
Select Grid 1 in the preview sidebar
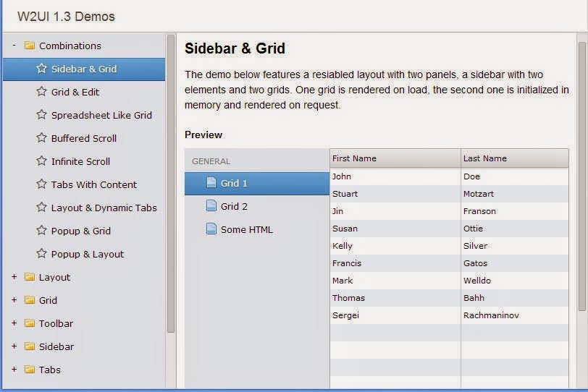(x=257, y=184)
